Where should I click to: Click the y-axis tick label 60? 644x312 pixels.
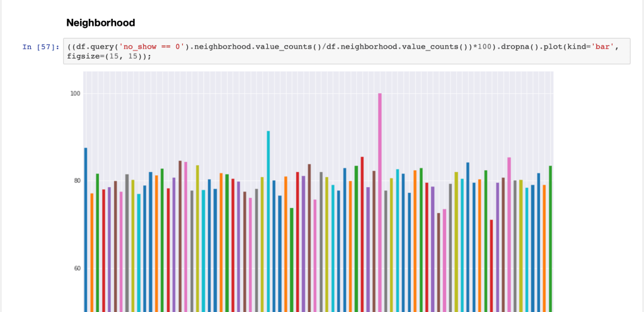pos(76,269)
